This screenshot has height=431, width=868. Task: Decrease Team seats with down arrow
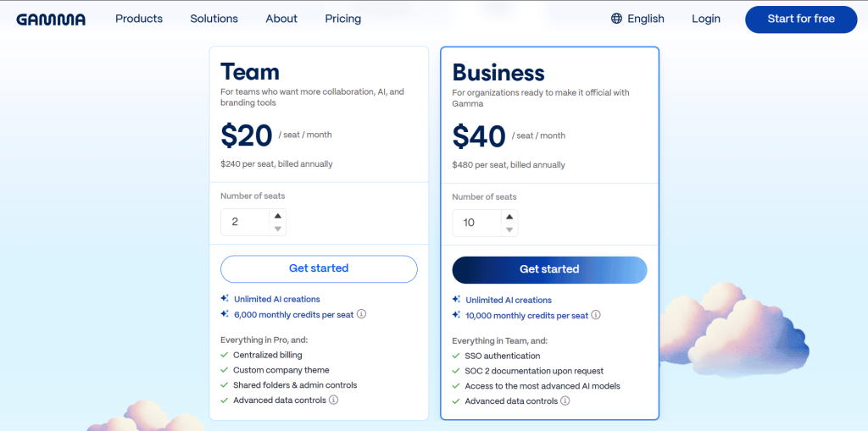tap(277, 229)
